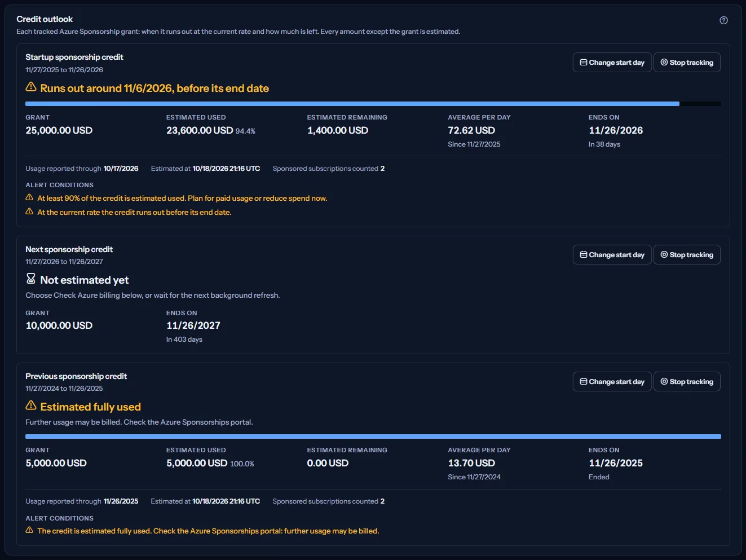746x560 pixels.
Task: Click the 'Credit outlook' section heading
Action: [x=45, y=19]
